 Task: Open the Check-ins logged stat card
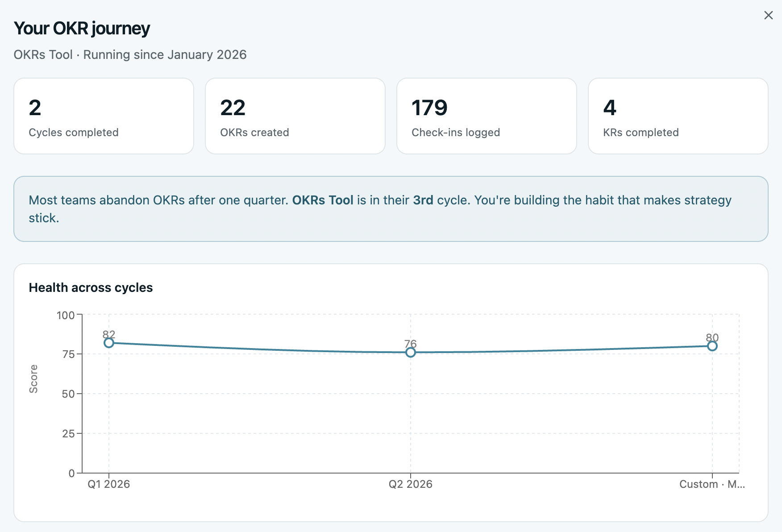click(x=487, y=116)
